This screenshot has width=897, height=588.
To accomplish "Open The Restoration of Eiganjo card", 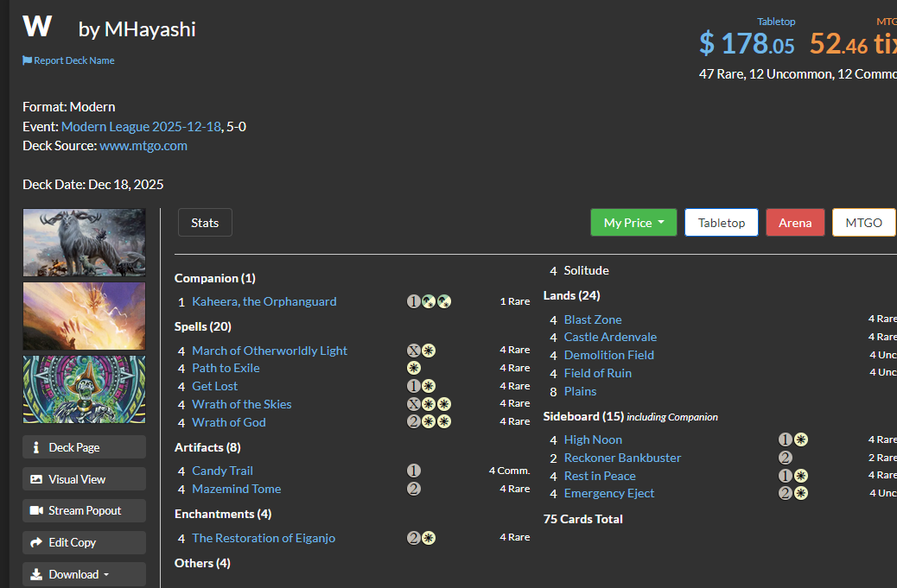I will tap(264, 538).
